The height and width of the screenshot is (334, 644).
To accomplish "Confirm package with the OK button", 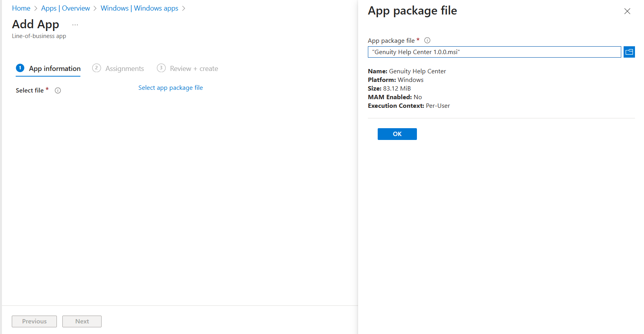I will point(397,134).
